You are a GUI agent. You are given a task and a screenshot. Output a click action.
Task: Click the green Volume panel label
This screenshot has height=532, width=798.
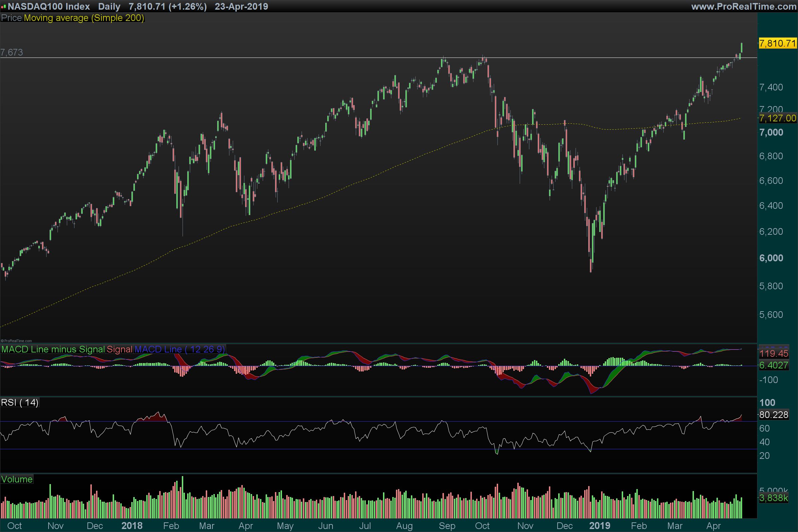17,479
